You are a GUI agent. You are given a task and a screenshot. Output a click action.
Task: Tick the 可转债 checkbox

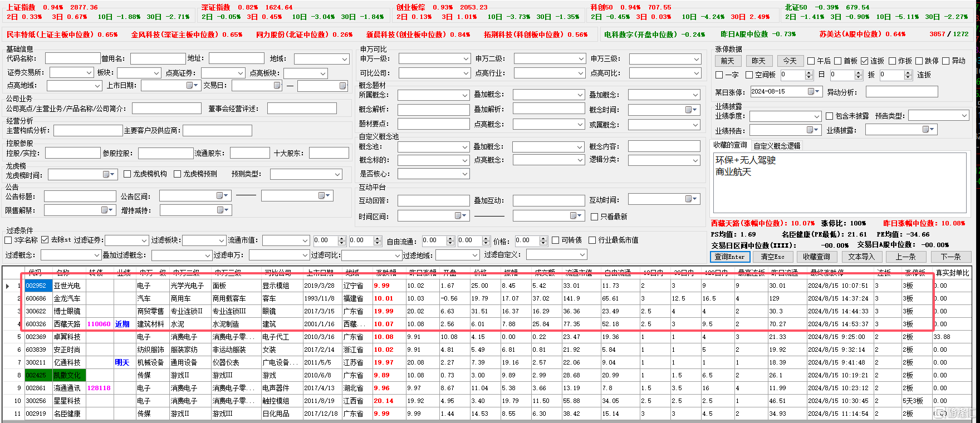point(555,240)
